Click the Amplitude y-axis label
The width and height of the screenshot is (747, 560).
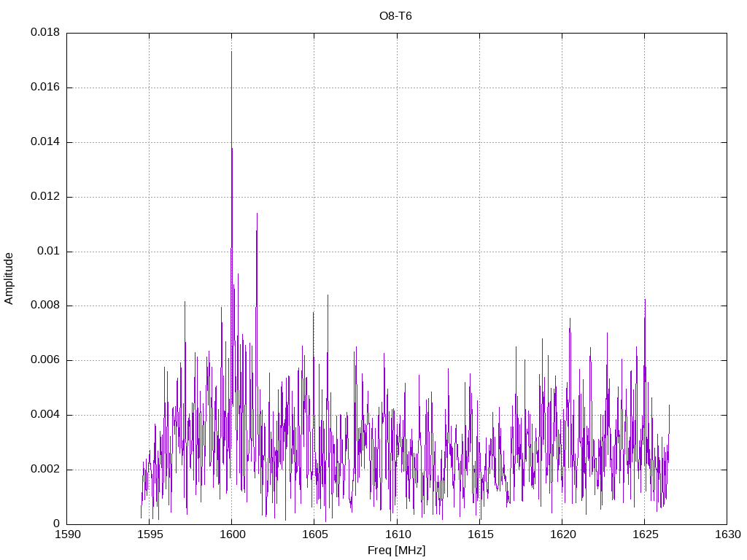pyautogui.click(x=9, y=279)
